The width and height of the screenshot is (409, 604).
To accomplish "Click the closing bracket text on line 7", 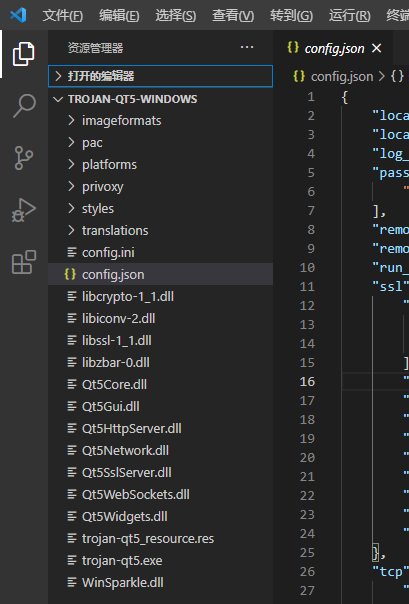I will click(x=379, y=211).
